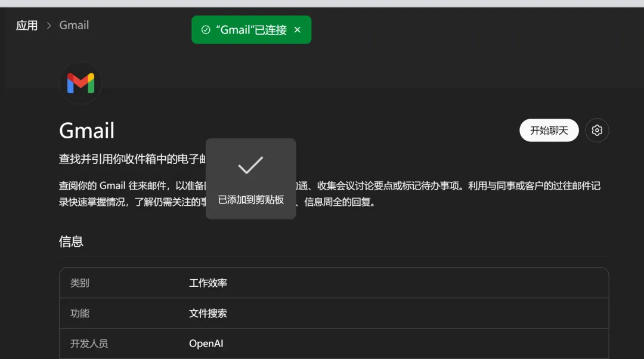The width and height of the screenshot is (644, 359).
Task: Click the Gmail app logo
Action: click(x=81, y=83)
